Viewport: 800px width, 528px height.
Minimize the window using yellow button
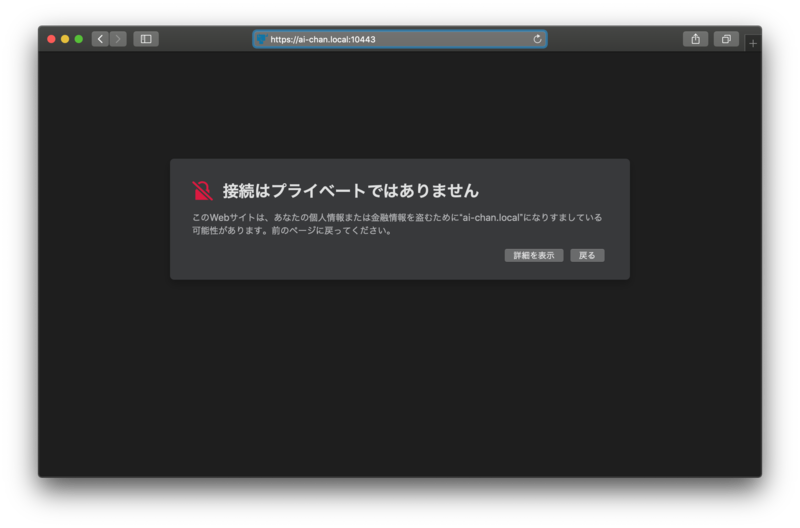[65, 39]
